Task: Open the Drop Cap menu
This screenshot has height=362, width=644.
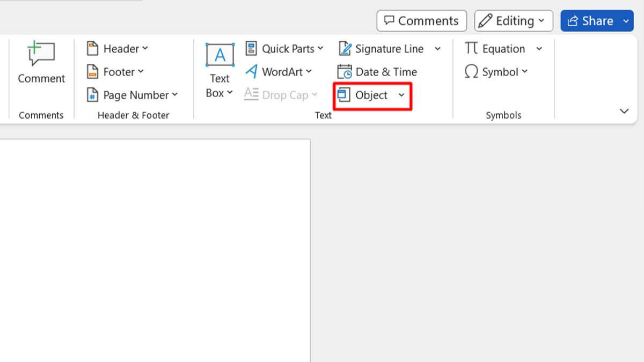Action: [281, 94]
